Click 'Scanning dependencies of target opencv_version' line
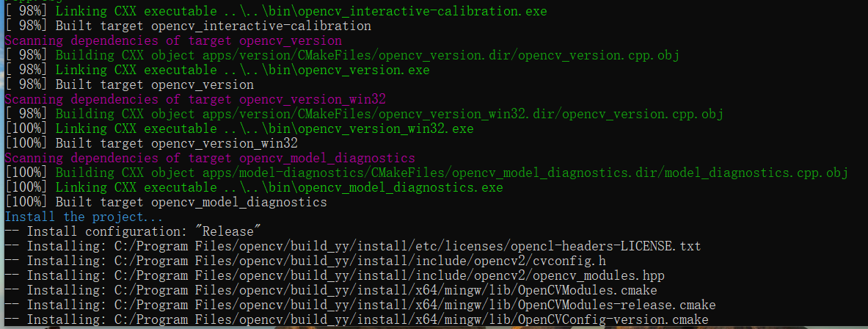This screenshot has width=868, height=329. 173,40
